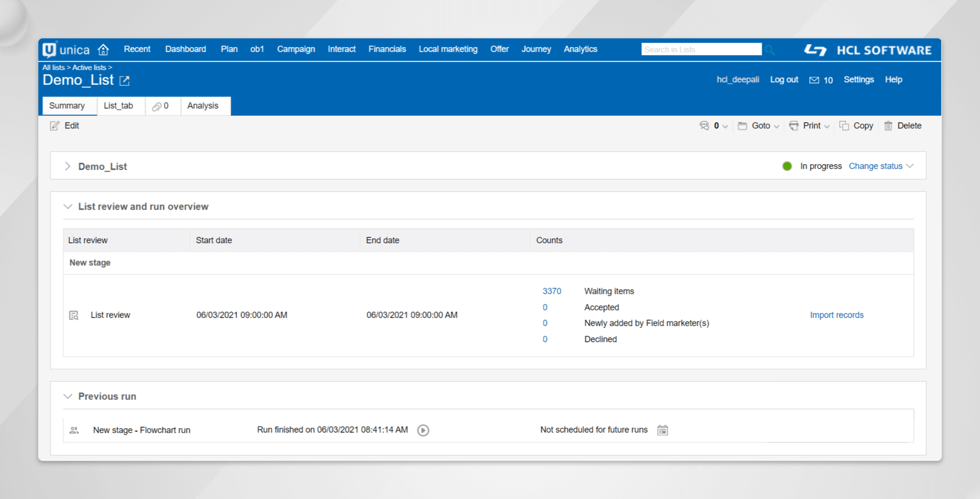Click the trash icon to delete Demo_List
Viewport: 980px width, 499px height.
coord(888,126)
